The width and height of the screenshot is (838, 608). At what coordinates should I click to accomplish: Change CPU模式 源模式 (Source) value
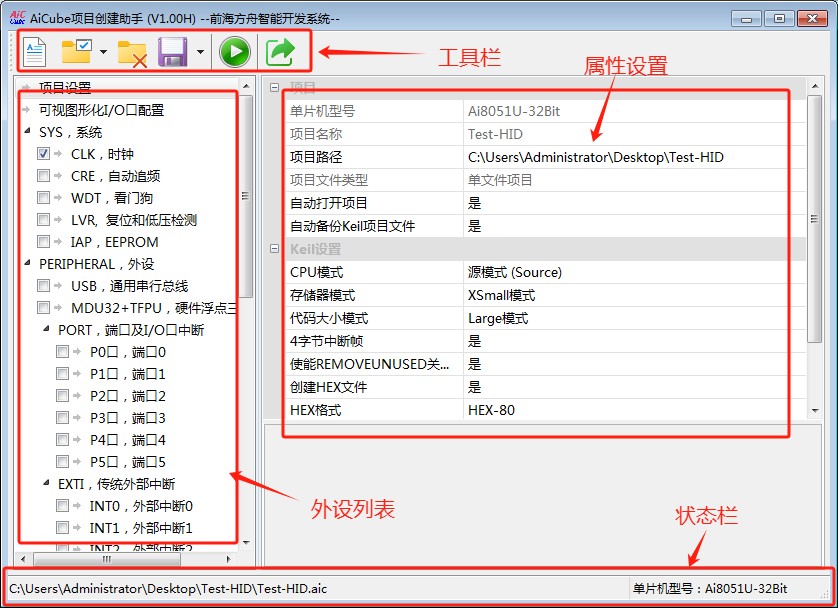pyautogui.click(x=634, y=272)
